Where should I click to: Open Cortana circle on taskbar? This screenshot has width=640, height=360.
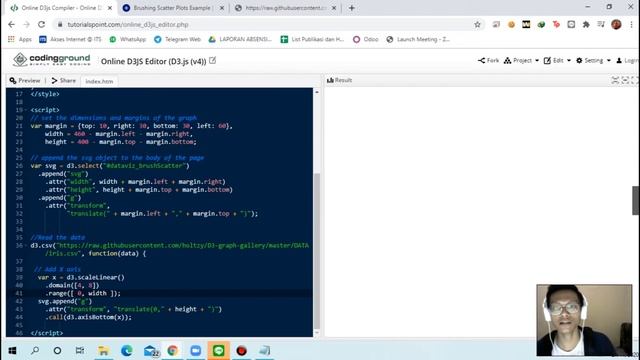[x=57, y=350]
